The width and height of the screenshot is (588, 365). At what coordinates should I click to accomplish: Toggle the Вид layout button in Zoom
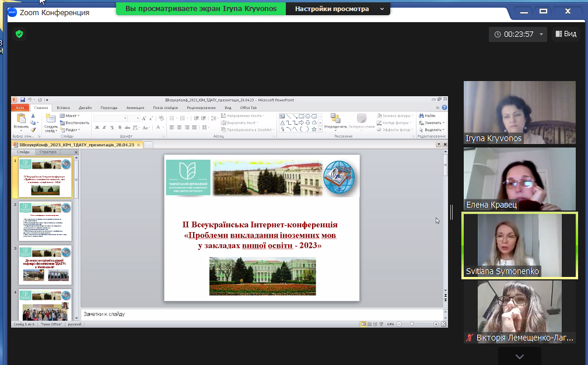[x=566, y=34]
